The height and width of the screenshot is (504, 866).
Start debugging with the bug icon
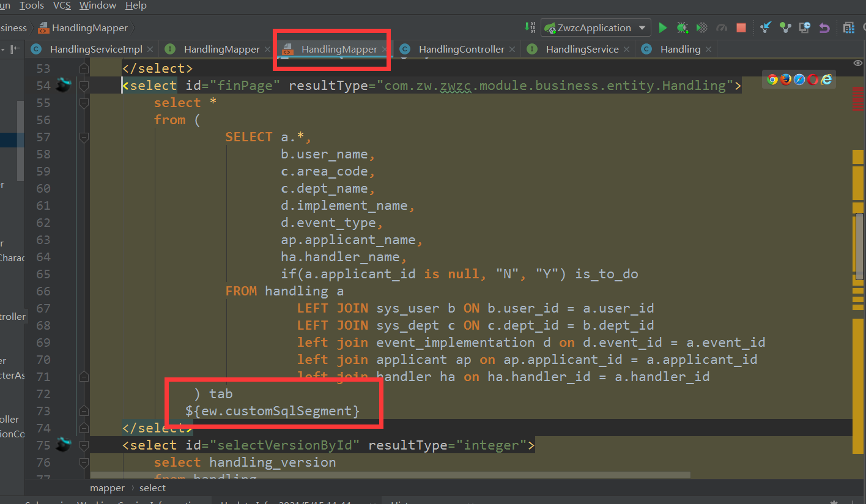683,28
